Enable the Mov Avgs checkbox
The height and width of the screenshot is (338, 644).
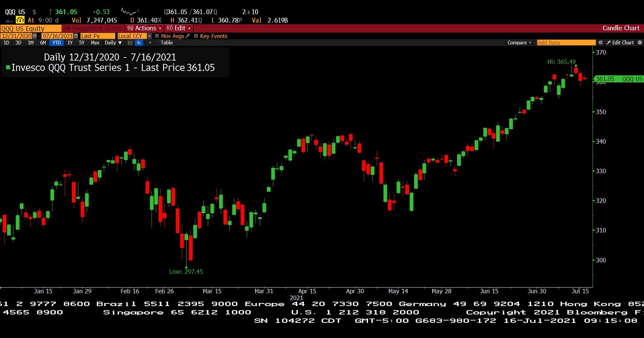pyautogui.click(x=157, y=36)
